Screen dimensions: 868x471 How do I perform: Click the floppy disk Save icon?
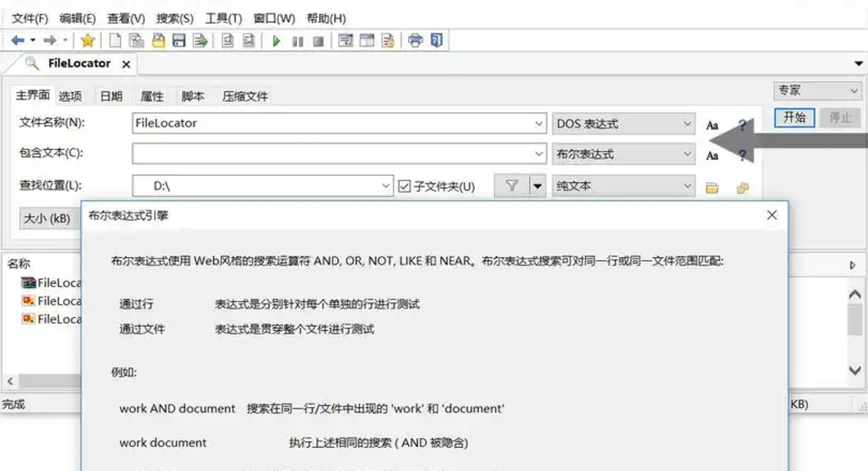click(179, 41)
